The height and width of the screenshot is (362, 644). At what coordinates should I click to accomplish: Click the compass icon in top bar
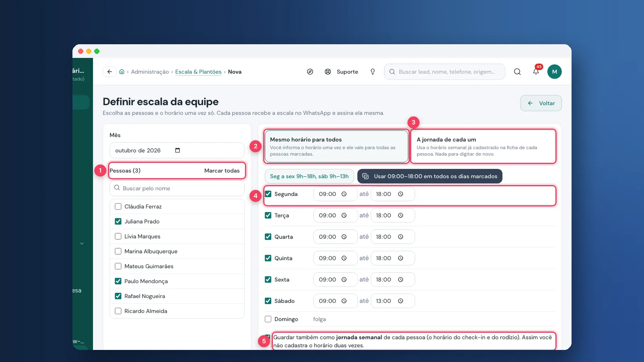(x=310, y=72)
